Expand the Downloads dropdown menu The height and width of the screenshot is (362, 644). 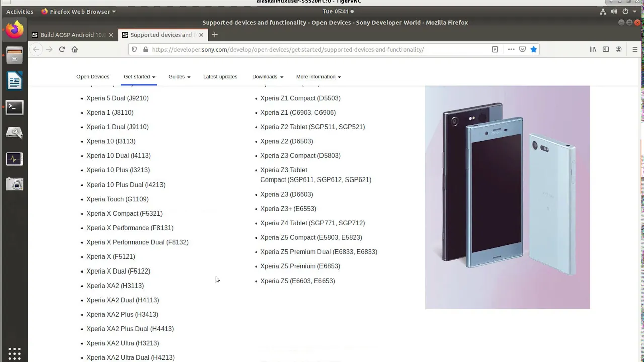pyautogui.click(x=268, y=77)
